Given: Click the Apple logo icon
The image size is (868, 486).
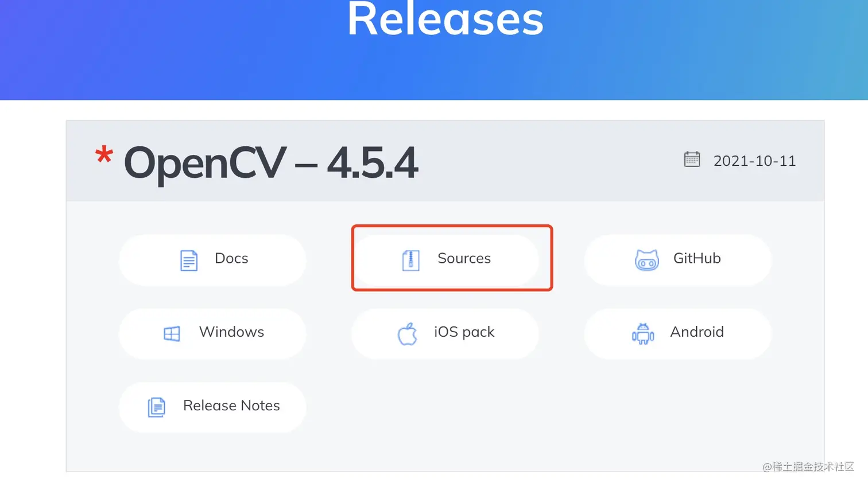Looking at the screenshot, I should (x=407, y=333).
